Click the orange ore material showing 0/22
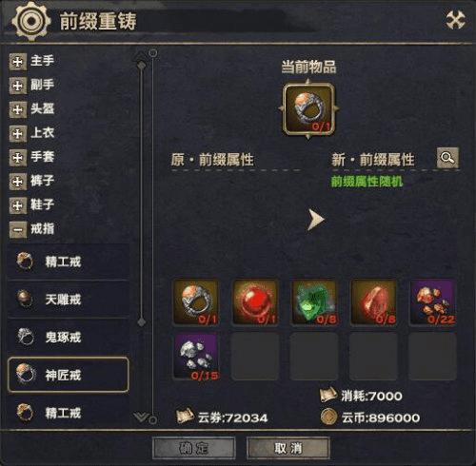This screenshot has width=476, height=466. coord(432,301)
